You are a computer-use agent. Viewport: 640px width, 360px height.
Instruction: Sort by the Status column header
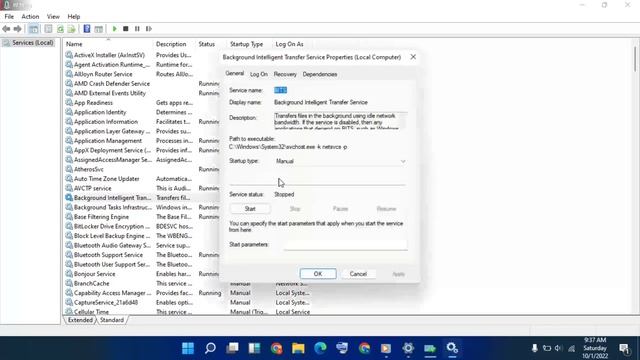click(207, 44)
